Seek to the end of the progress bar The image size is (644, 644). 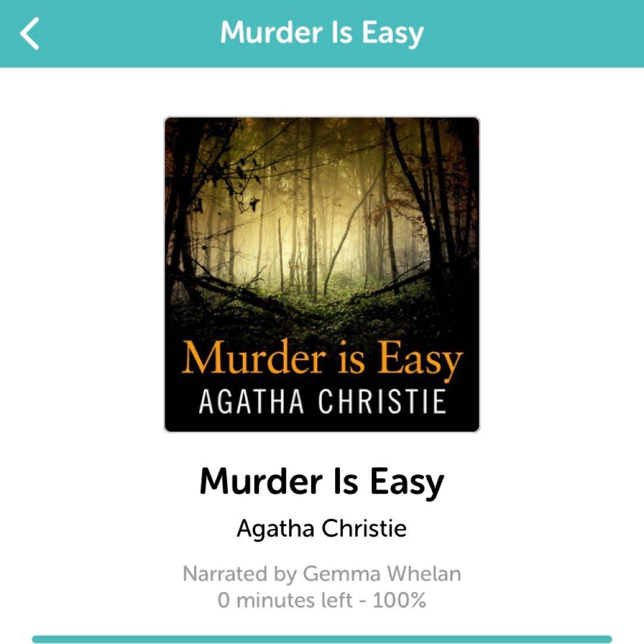(610, 639)
